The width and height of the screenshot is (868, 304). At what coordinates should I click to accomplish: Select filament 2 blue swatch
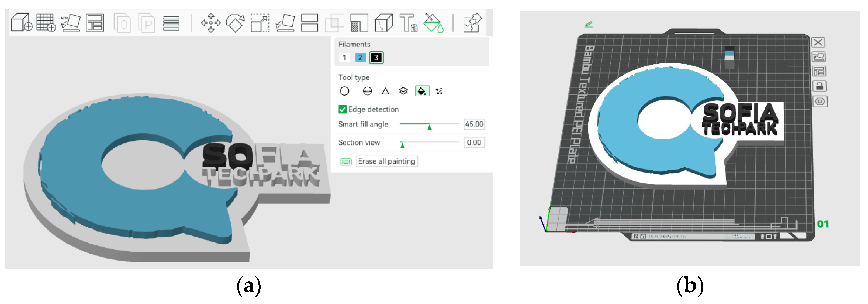point(360,58)
